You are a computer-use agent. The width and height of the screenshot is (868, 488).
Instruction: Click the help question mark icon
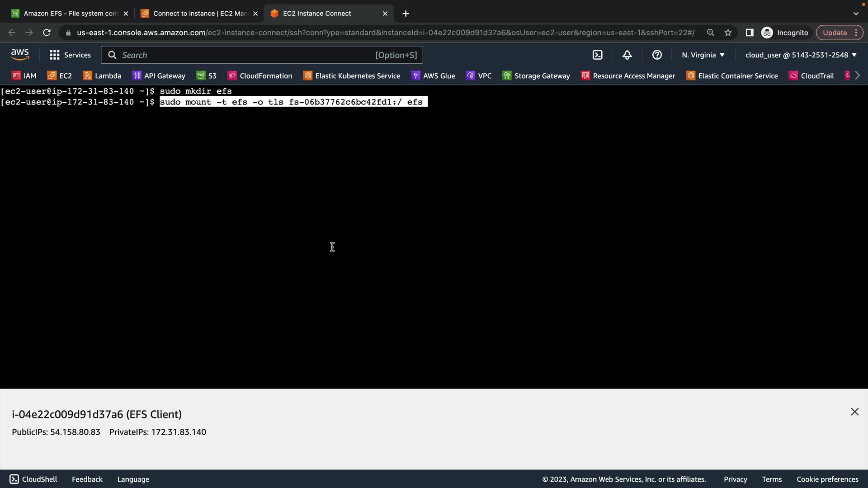coord(657,55)
